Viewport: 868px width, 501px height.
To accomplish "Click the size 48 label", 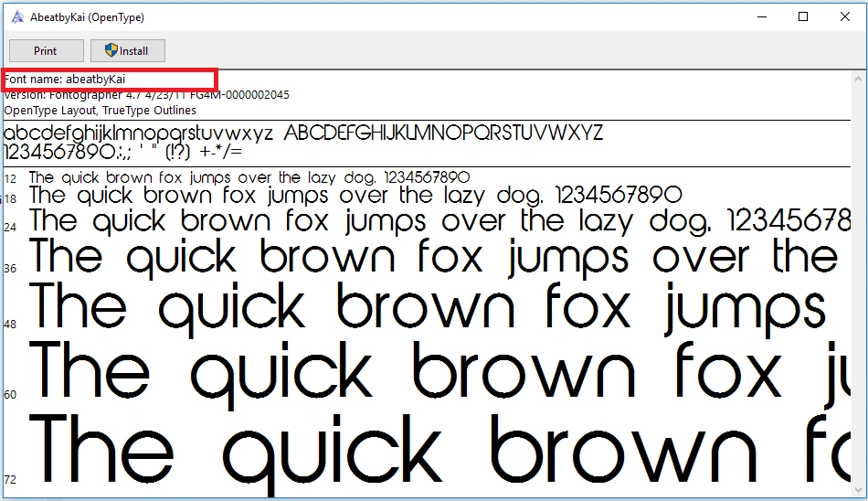I will [11, 324].
